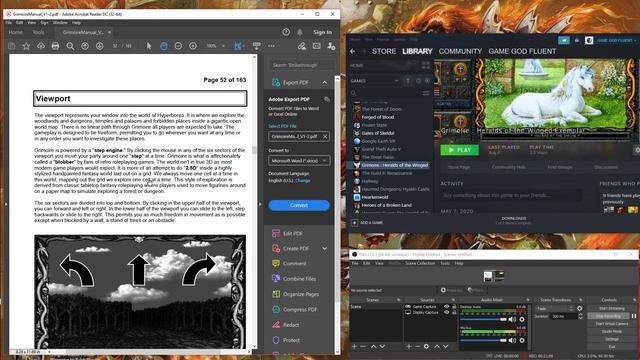
Task: Toggle lock on Display Capture source
Action: coord(454,312)
